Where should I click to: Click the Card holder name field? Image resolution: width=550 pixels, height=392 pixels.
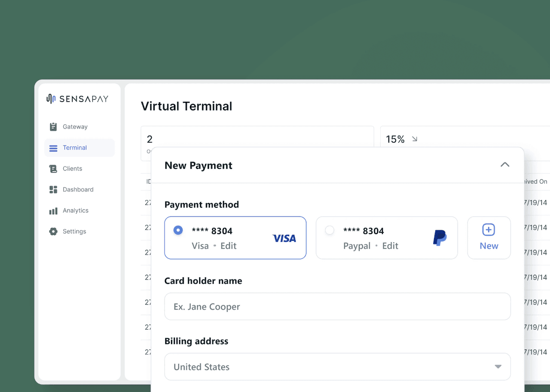pyautogui.click(x=338, y=307)
